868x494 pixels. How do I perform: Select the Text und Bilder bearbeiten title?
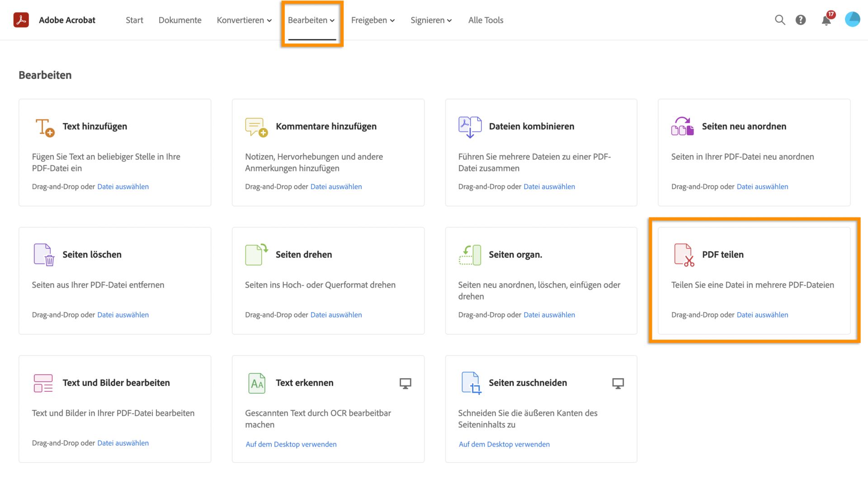pyautogui.click(x=116, y=383)
